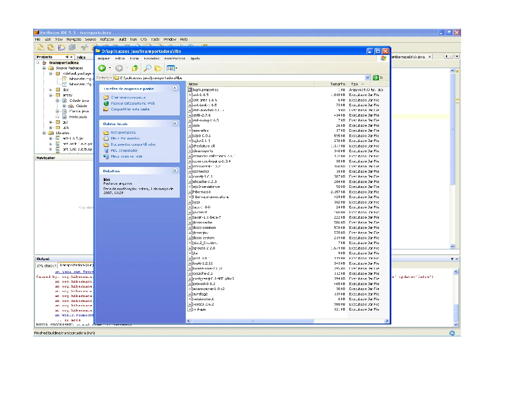Open the transportadora link under Outros locais
Image resolution: width=525 pixels, height=420 pixels.
click(123, 132)
